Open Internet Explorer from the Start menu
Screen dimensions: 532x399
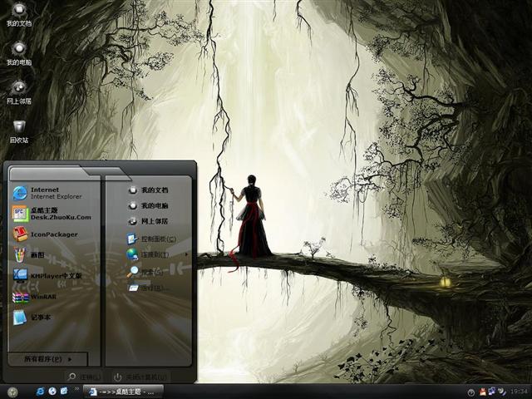click(46, 193)
